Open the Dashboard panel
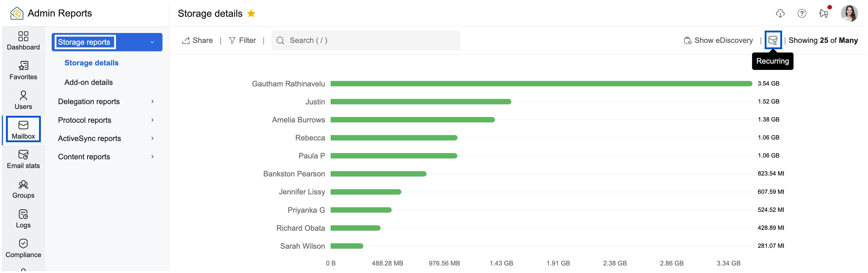Image resolution: width=868 pixels, height=273 pixels. 23,40
